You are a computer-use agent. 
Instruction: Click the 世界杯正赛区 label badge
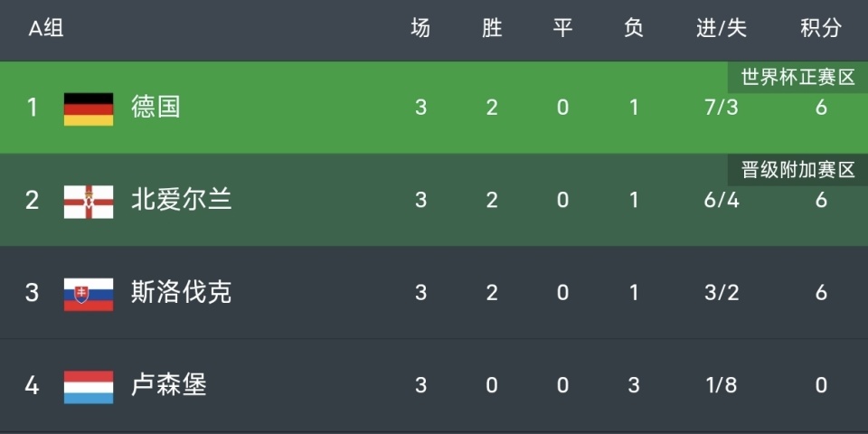[797, 78]
